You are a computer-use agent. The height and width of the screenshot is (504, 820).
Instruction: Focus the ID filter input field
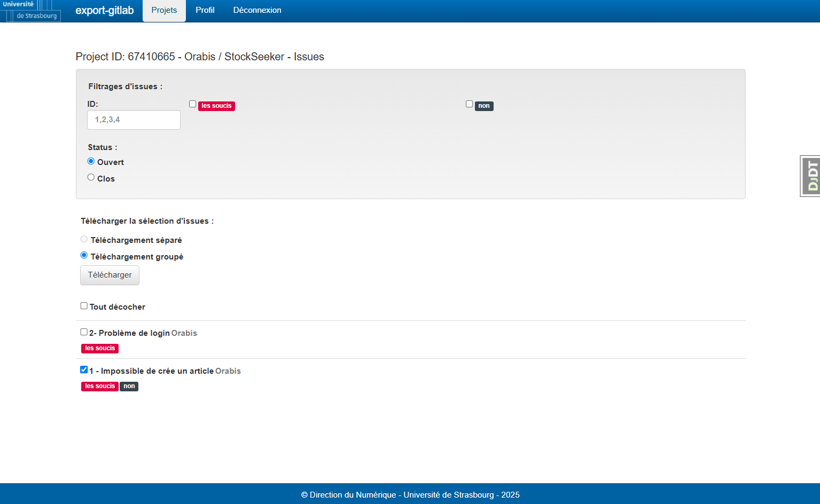[134, 120]
